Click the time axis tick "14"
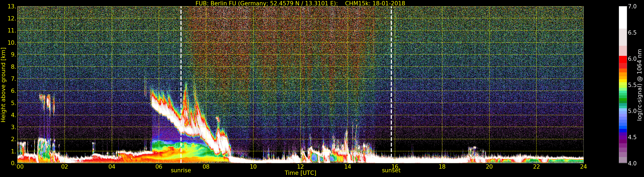 [x=347, y=167]
